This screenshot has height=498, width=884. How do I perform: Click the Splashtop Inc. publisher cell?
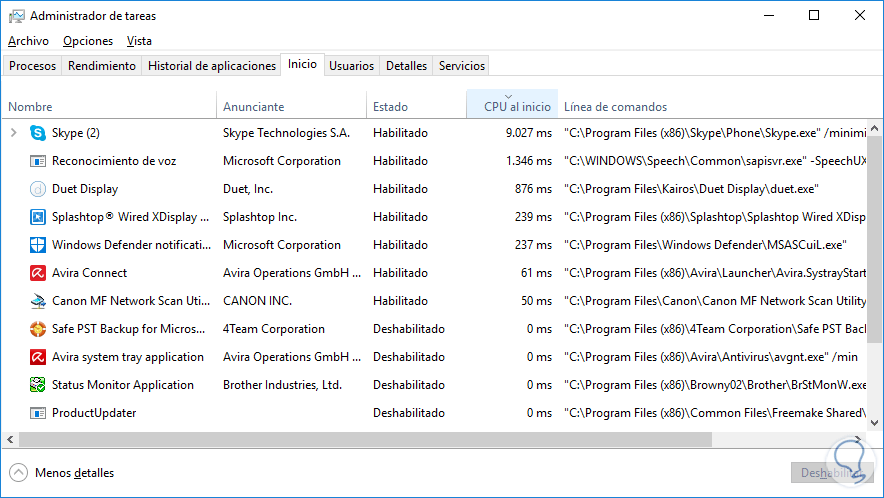click(x=260, y=217)
